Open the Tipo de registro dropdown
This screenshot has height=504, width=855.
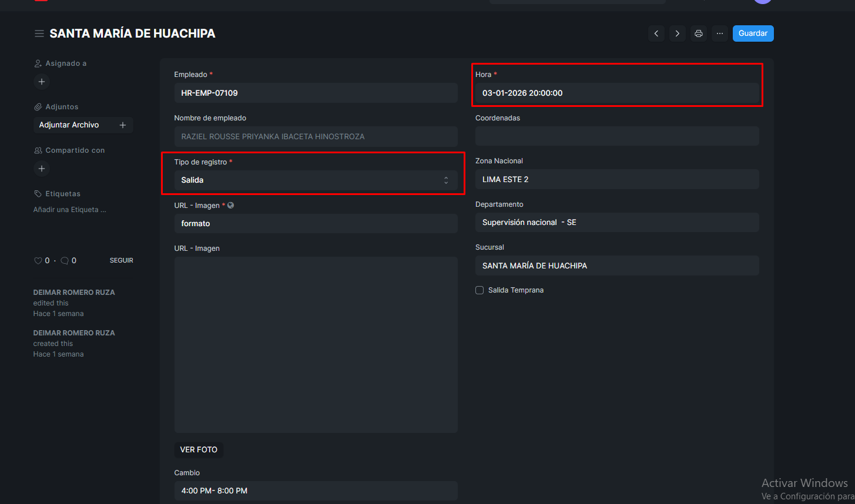click(316, 180)
